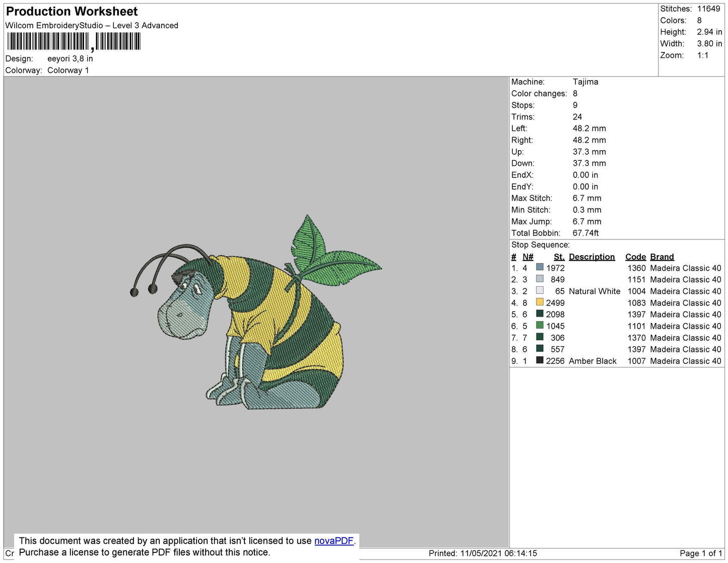
Task: Click the 'Printed: 11/05/2021 06:14:15' timestamp
Action: pos(483,553)
